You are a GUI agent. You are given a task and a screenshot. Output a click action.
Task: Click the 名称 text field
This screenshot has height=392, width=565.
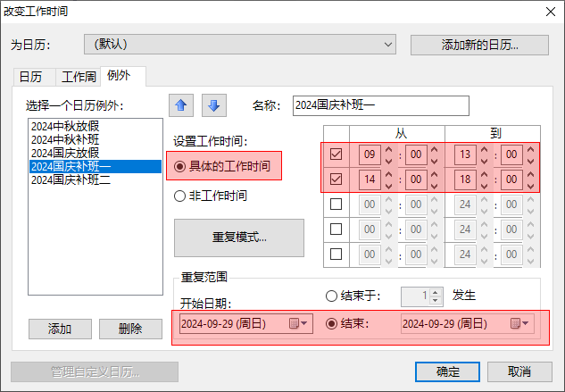point(380,106)
